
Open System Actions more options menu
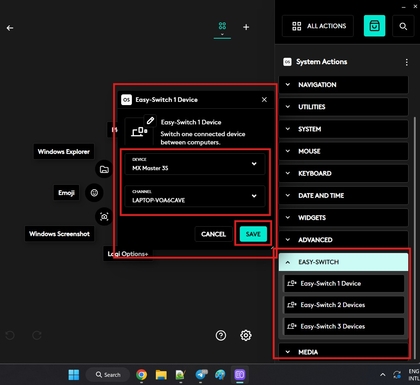click(x=406, y=62)
